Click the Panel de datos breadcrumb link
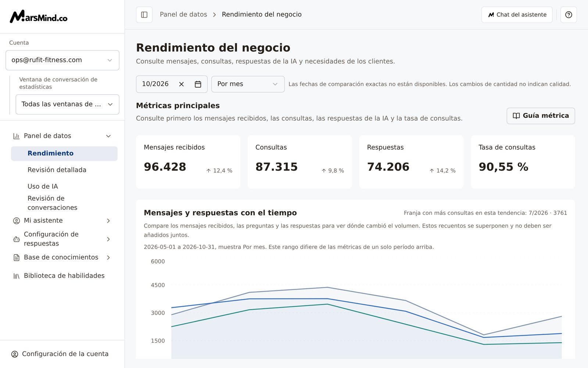The image size is (588, 368). 183,15
